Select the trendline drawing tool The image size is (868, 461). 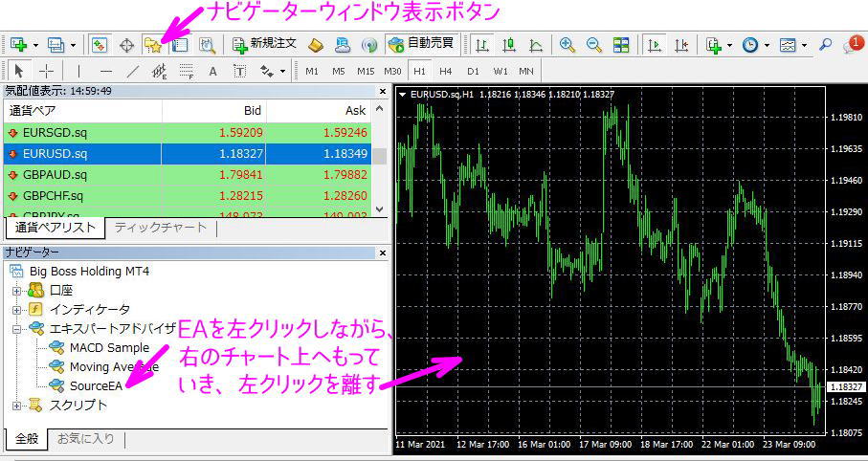132,71
